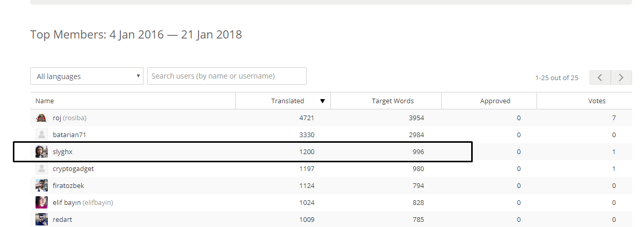Click redart's profile avatar

click(42, 219)
